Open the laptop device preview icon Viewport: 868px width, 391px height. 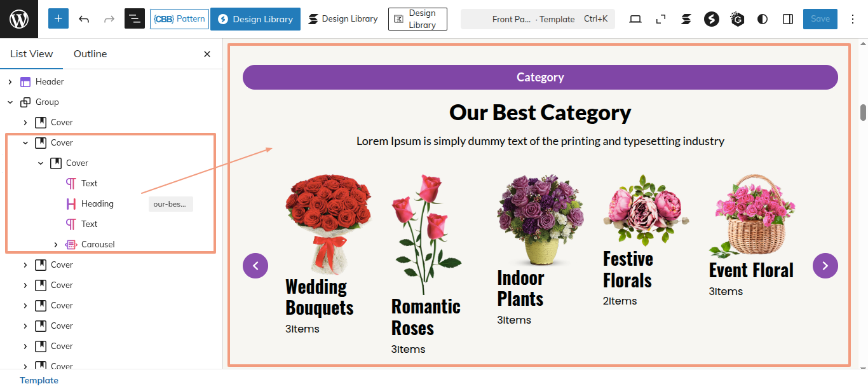coord(635,19)
